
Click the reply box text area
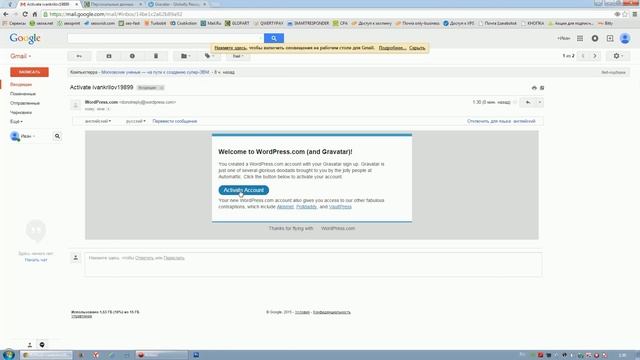pyautogui.click(x=313, y=264)
